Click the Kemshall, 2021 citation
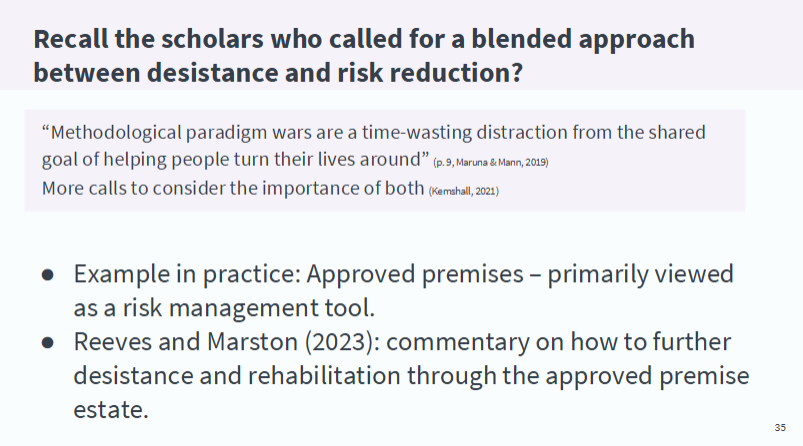The width and height of the screenshot is (803, 446). tap(462, 191)
